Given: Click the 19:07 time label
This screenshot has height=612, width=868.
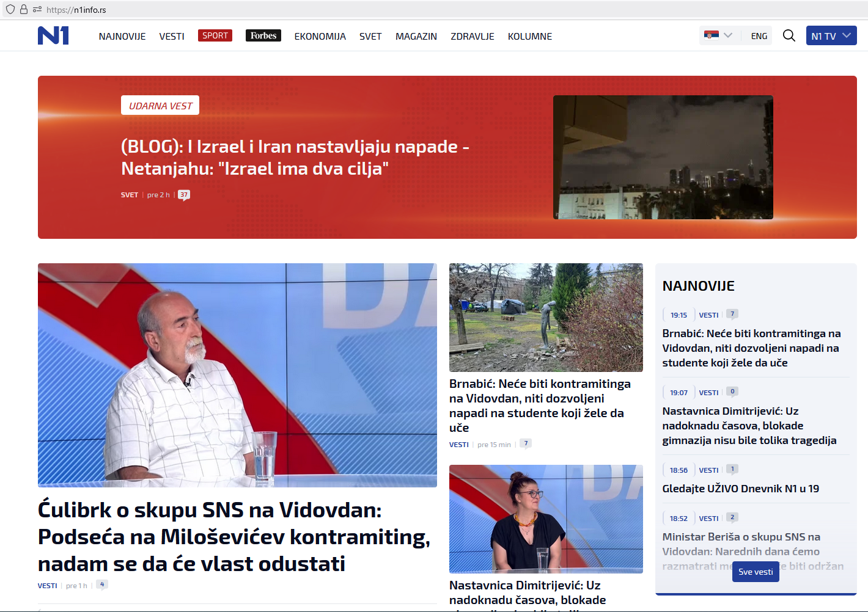Looking at the screenshot, I should pos(679,393).
